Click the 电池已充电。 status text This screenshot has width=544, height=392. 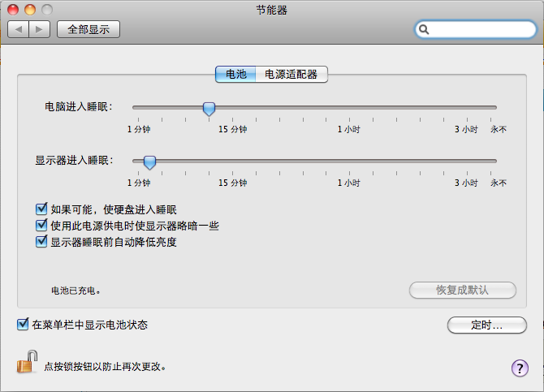coord(76,291)
